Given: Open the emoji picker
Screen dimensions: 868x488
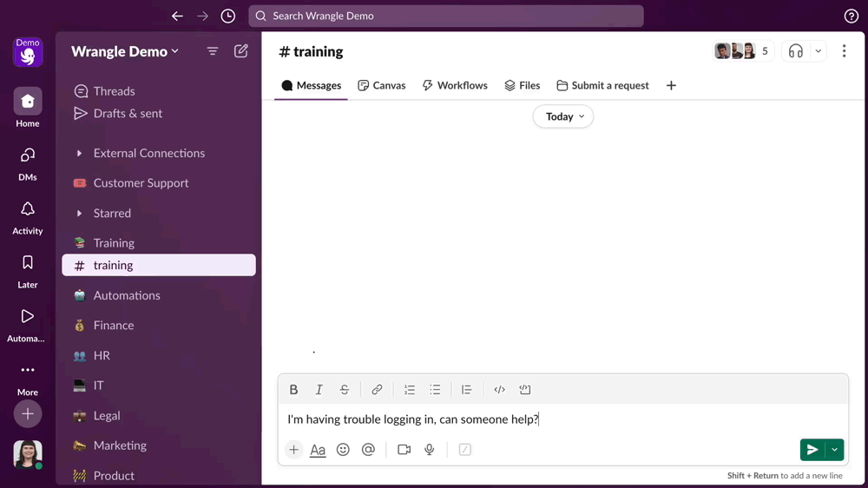Looking at the screenshot, I should (343, 450).
